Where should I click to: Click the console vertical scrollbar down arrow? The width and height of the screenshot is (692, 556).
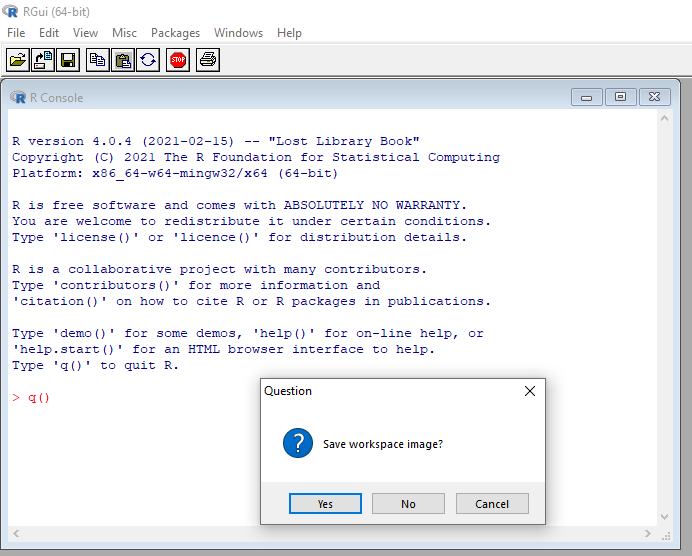coord(662,517)
